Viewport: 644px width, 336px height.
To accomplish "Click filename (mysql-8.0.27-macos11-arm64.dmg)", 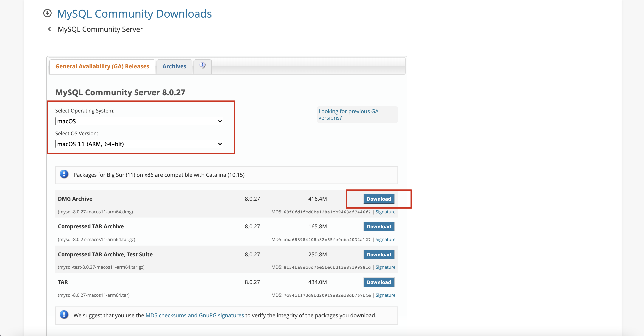I will coord(95,212).
